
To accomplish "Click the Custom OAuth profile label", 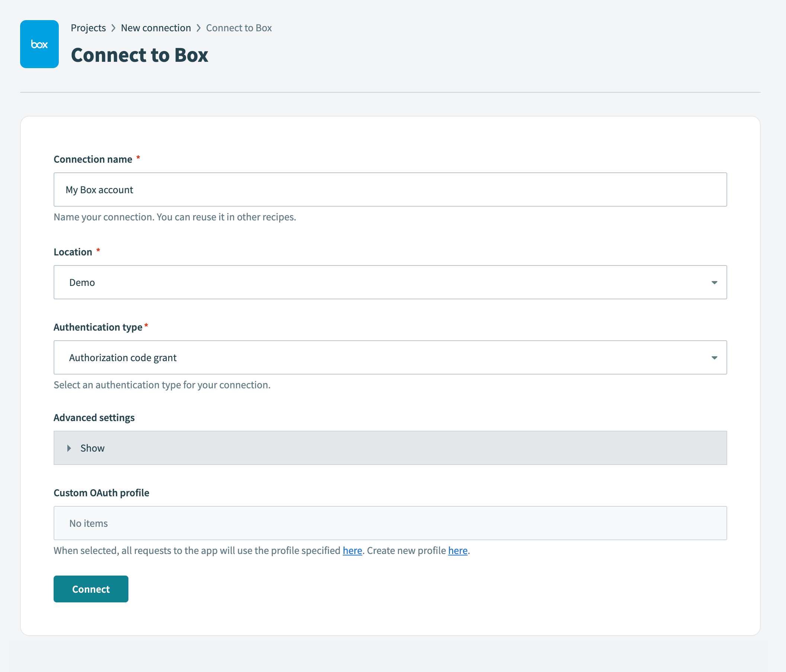I will click(x=101, y=493).
